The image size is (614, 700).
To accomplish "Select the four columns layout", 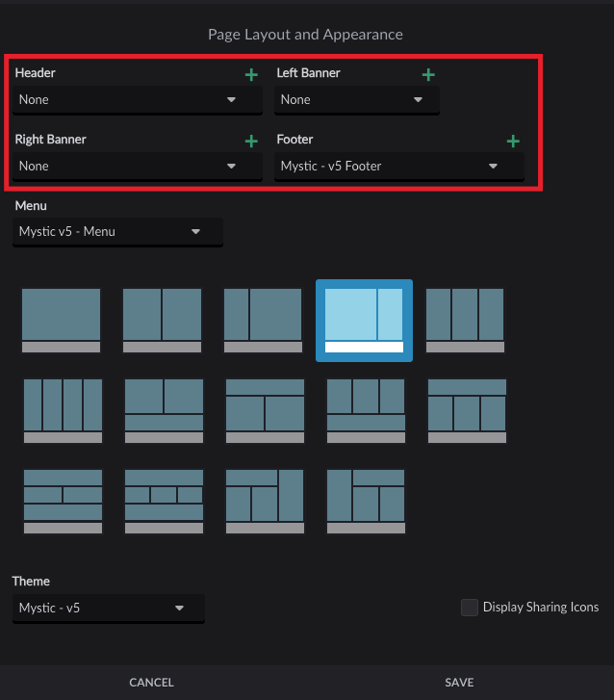I will (63, 411).
